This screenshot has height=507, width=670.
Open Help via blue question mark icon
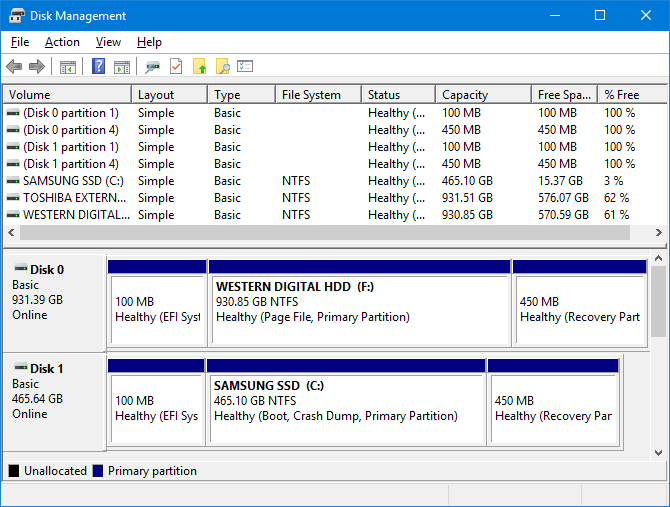tap(99, 67)
